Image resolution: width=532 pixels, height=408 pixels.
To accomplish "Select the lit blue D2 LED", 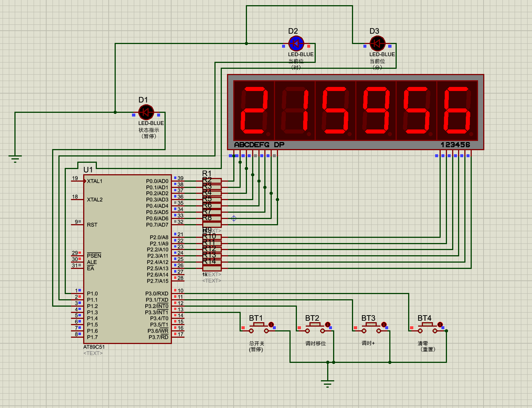I will click(296, 44).
